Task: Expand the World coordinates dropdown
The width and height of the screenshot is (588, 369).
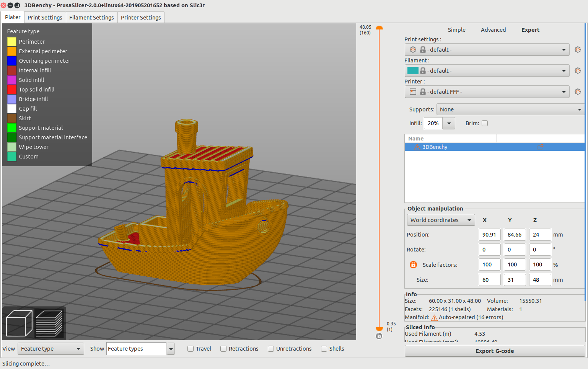Action: pyautogui.click(x=441, y=220)
